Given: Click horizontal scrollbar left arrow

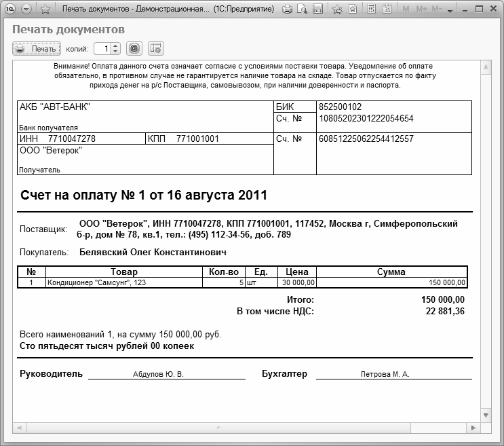Looking at the screenshot, I should (19, 428).
